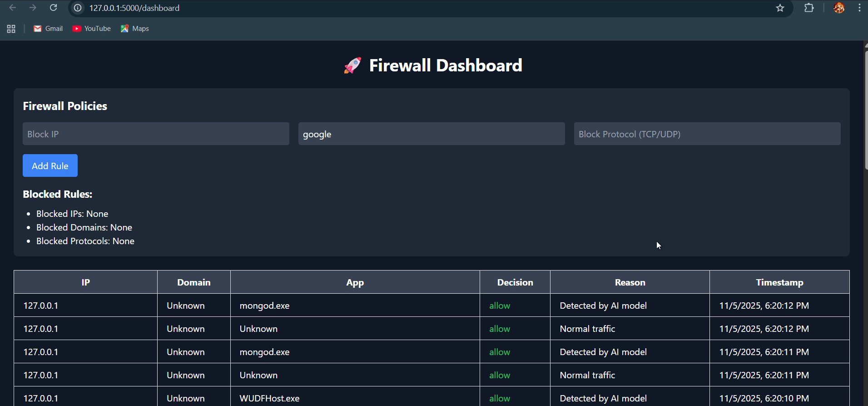Screen dimensions: 868x406
Task: Click the address bar URL
Action: tap(134, 8)
